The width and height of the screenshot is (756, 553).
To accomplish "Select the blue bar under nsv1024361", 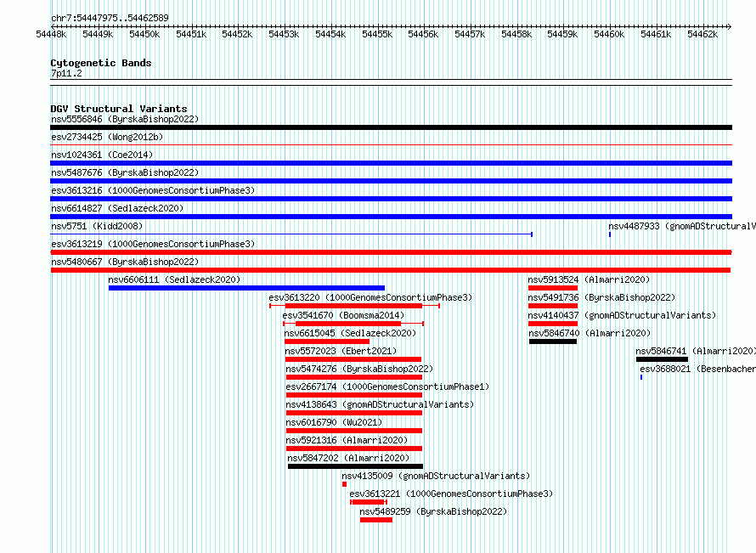I will pos(391,163).
